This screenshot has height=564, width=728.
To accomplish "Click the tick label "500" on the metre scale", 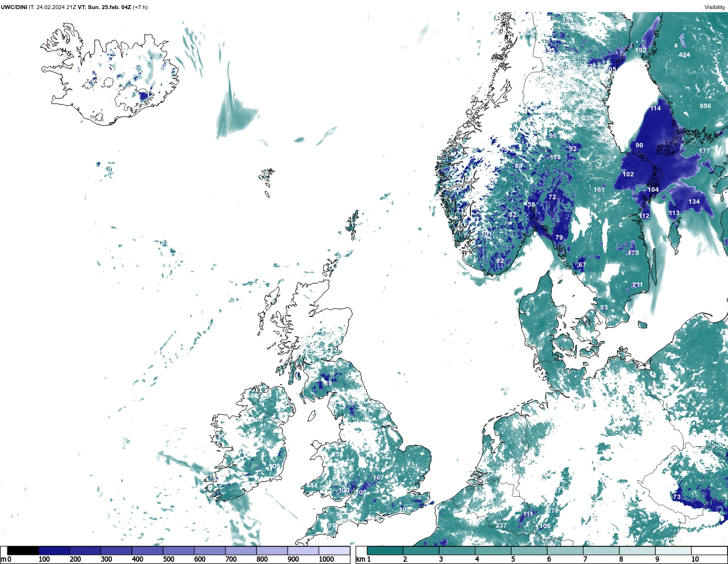I will coord(168,559).
